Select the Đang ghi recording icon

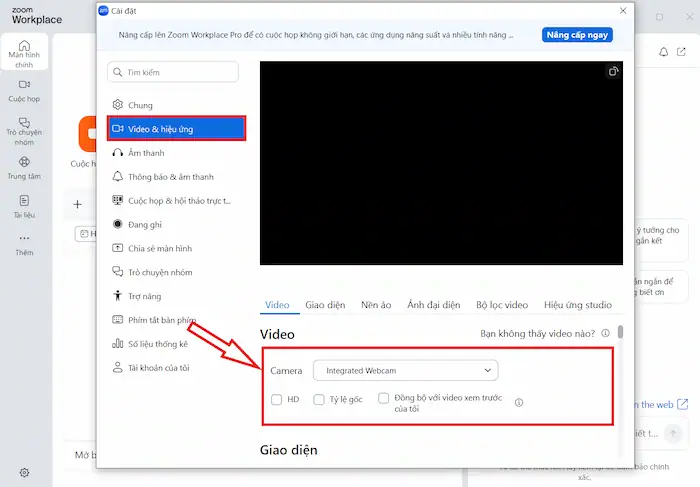(118, 225)
